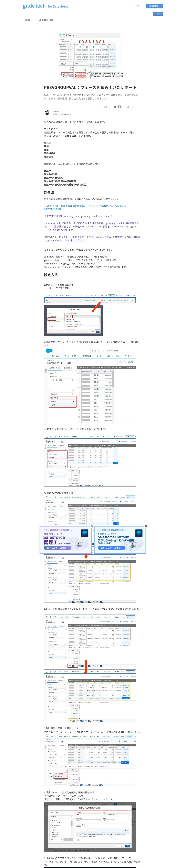The image size is (186, 868).
Task: Enlarge the step 7 集計レベルの数式列を編集 screenshot
Action: pos(90,827)
